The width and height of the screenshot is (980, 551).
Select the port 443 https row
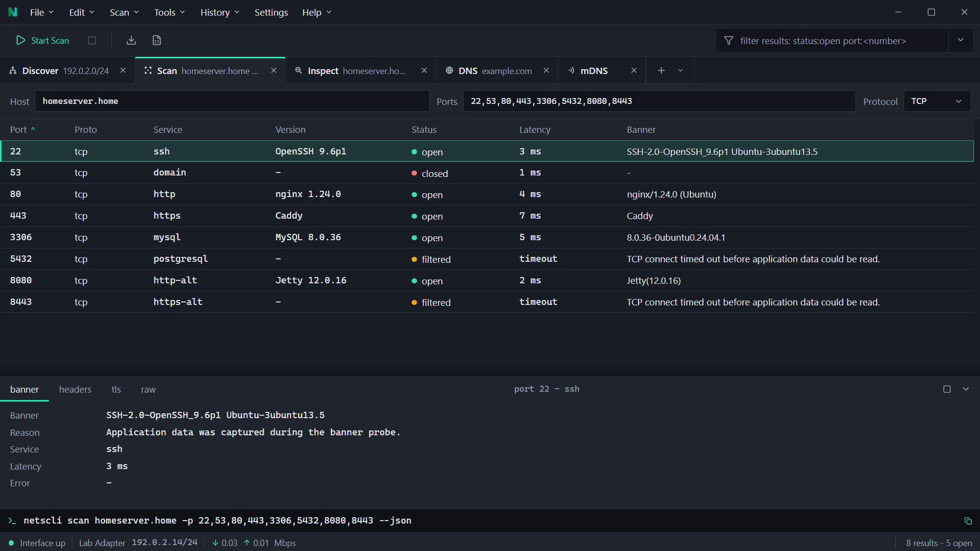pos(487,216)
